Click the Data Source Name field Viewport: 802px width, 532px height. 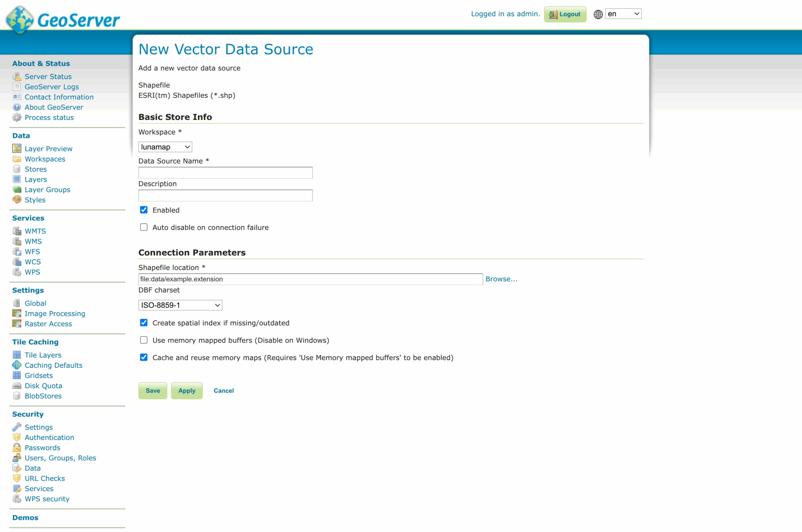click(x=226, y=173)
